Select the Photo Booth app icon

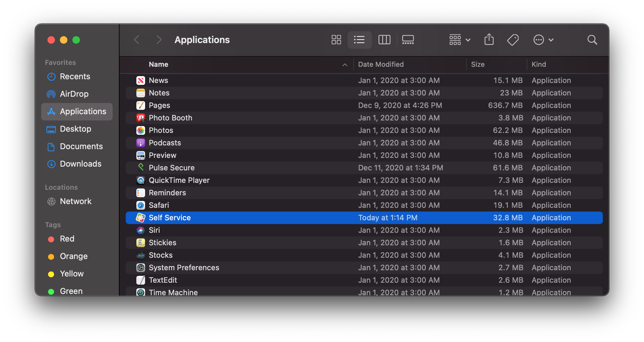tap(141, 118)
